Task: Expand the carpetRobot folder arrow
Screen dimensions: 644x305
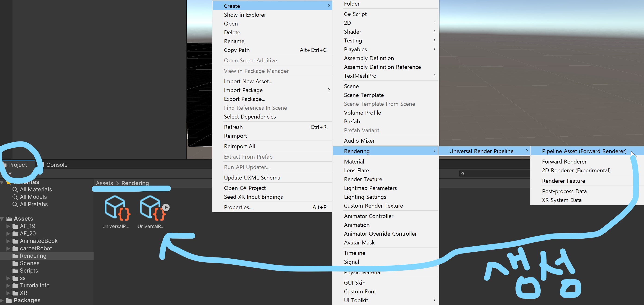Action: (8, 248)
